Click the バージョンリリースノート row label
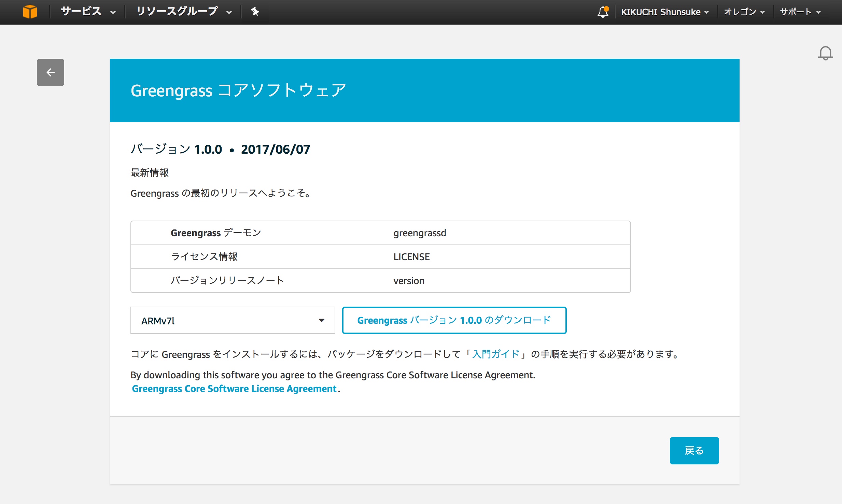 (x=227, y=281)
